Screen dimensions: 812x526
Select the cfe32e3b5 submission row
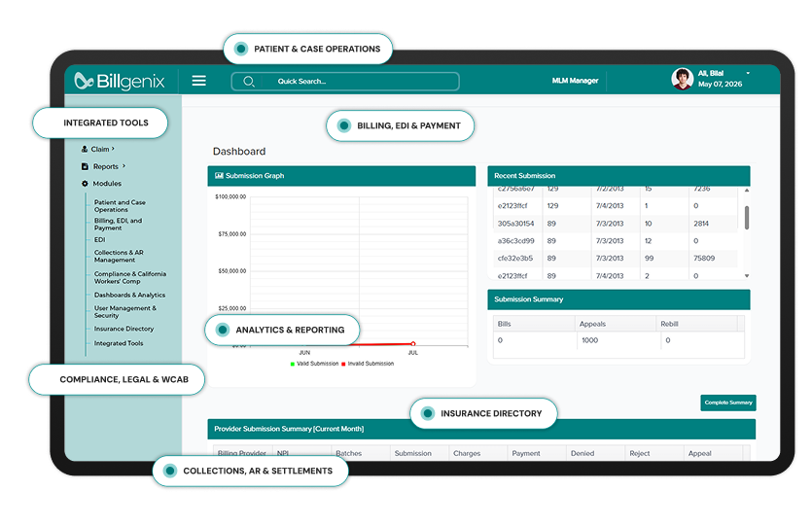click(x=615, y=258)
